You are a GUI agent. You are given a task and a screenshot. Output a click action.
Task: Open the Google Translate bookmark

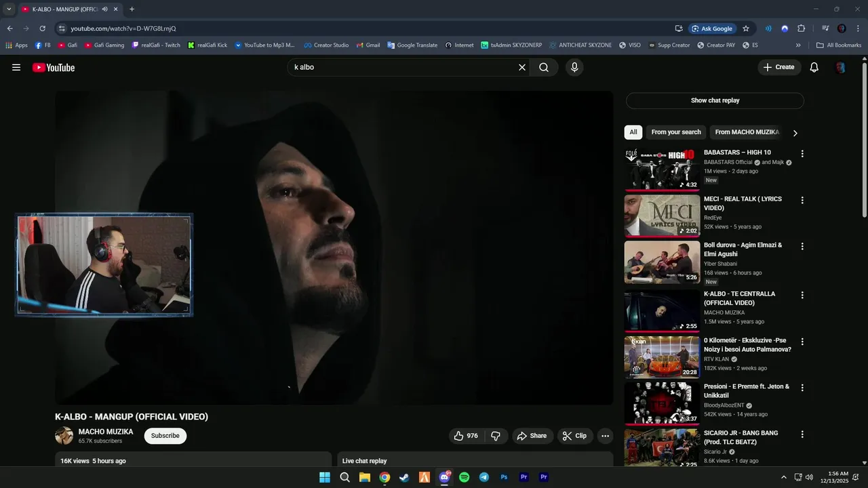(x=412, y=45)
